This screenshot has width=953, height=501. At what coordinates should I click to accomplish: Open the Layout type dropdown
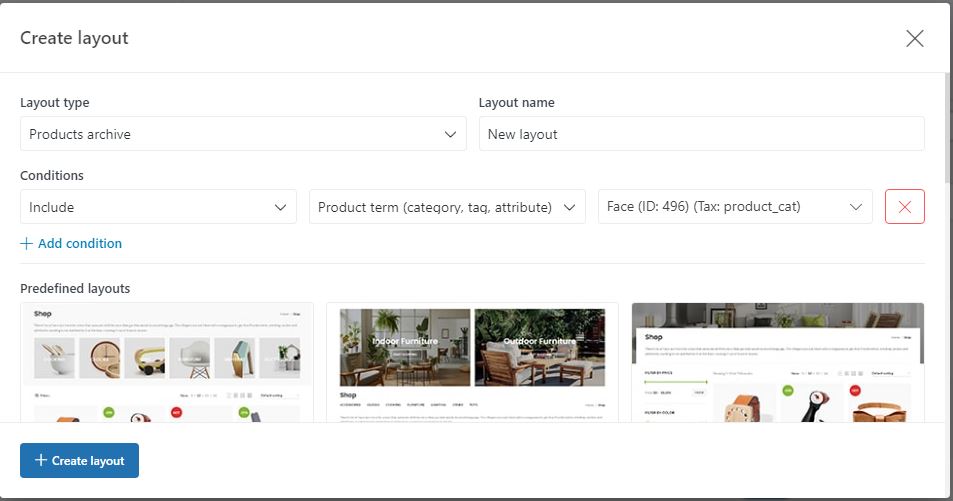tap(243, 134)
